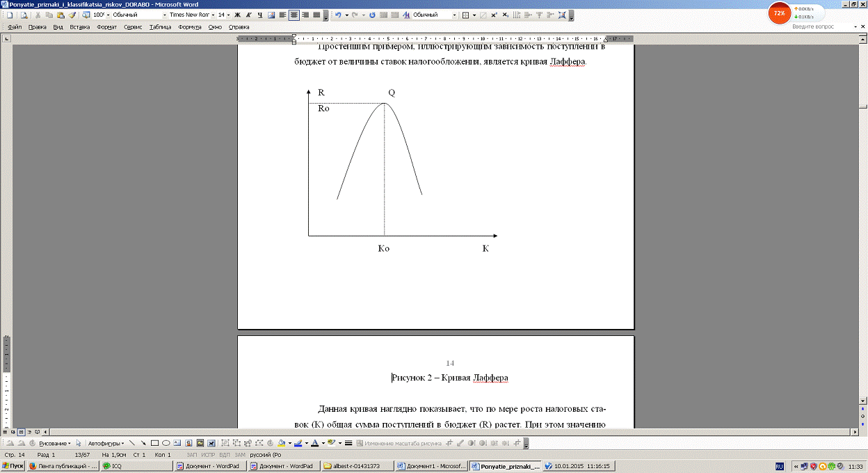
Task: Click the font color A swatch
Action: point(314,442)
